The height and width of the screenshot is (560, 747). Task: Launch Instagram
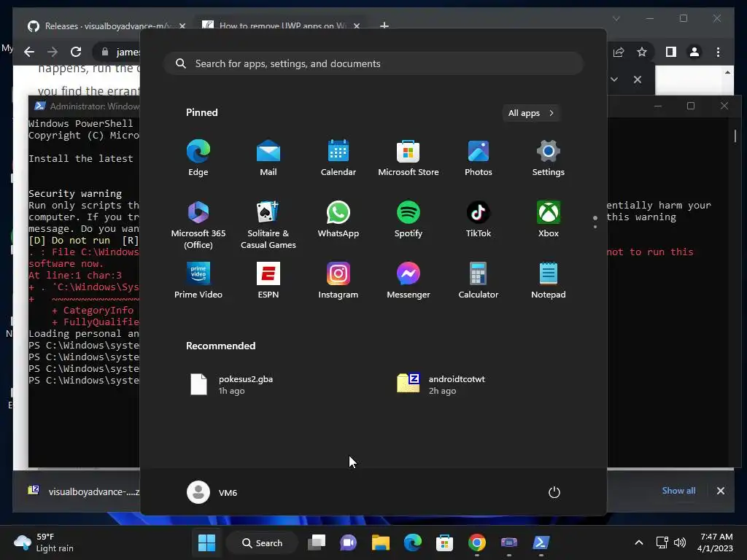(338, 281)
